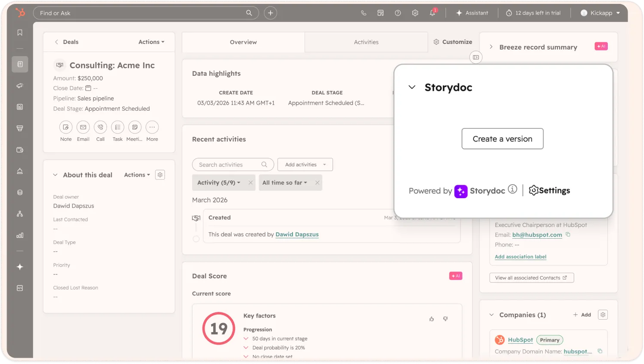Click thumbs down on Deal Score
Image resolution: width=644 pixels, height=364 pixels.
(x=445, y=319)
